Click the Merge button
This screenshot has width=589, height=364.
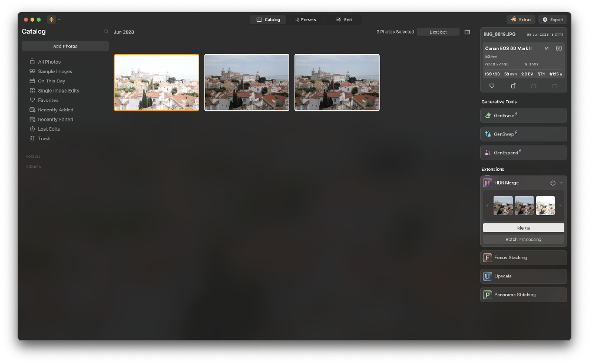click(523, 228)
